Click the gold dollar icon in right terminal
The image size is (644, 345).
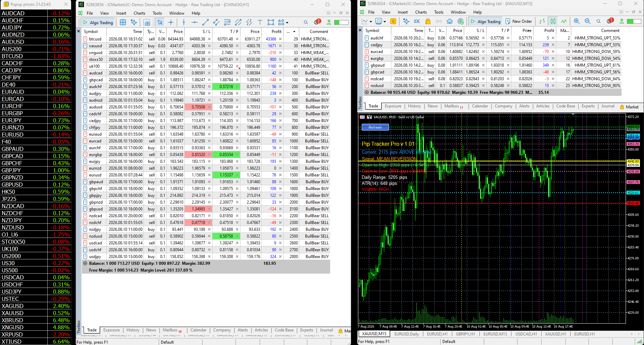point(393,21)
